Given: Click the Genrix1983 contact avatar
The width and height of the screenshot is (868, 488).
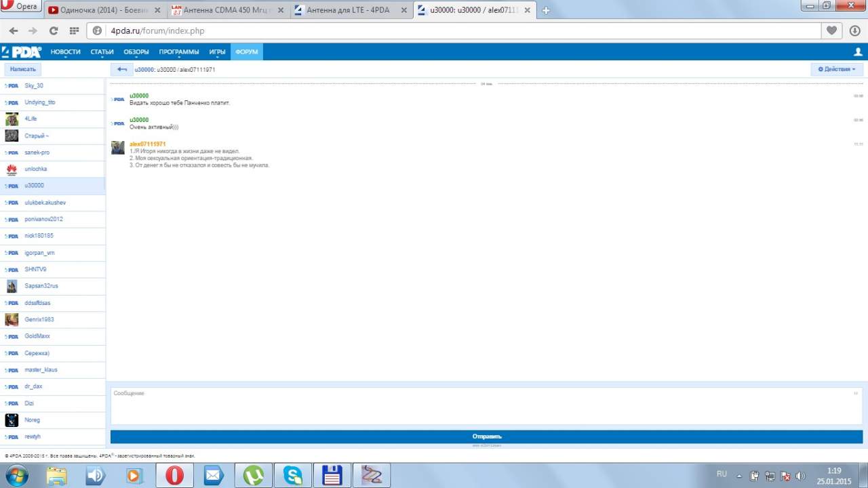Looking at the screenshot, I should [12, 319].
